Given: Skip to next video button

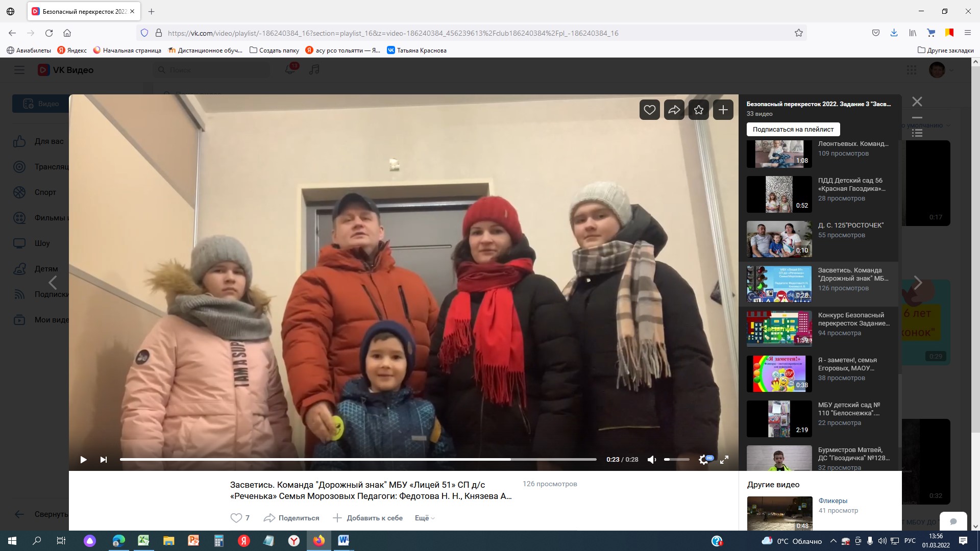Looking at the screenshot, I should point(104,460).
